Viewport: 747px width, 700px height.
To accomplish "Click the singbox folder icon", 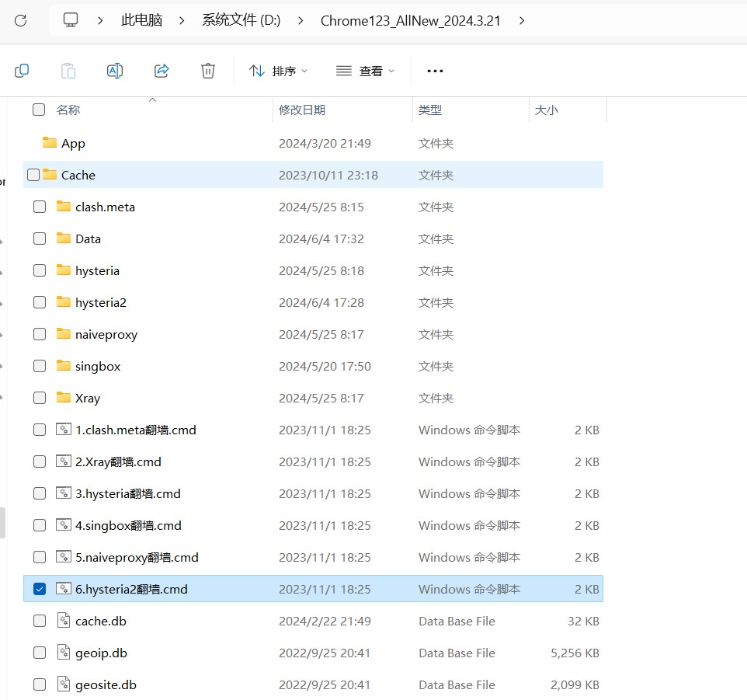I will (64, 365).
